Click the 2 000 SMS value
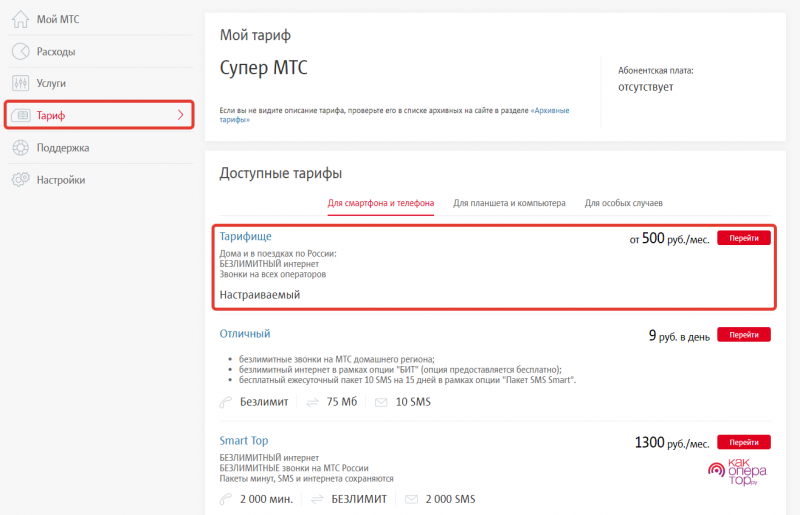This screenshot has width=800, height=515. (451, 499)
